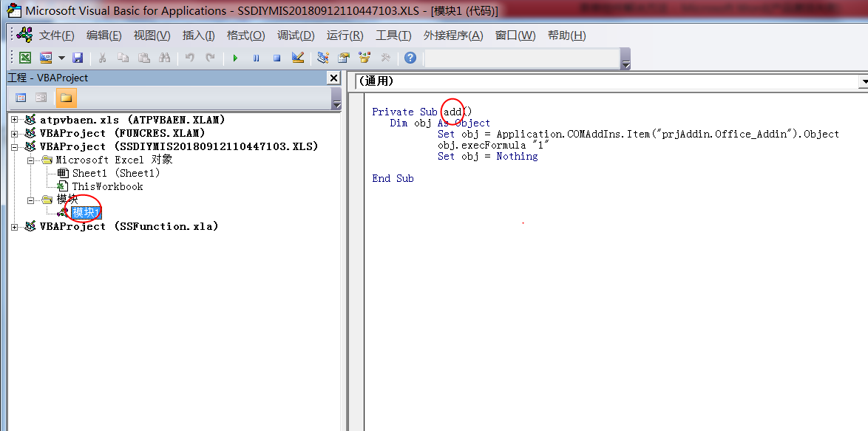Open the Insert object dropdown arrow

[61, 58]
